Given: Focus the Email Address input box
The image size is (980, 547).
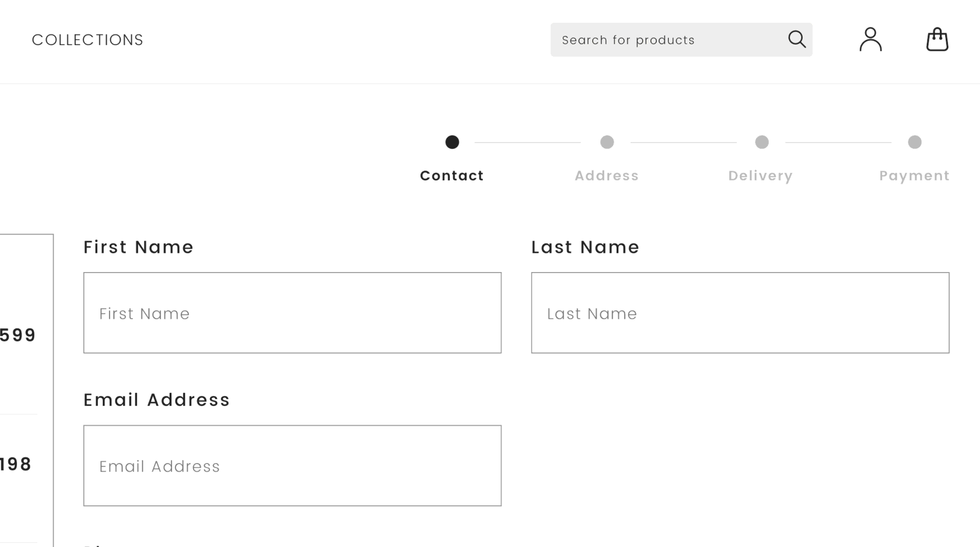Looking at the screenshot, I should (x=292, y=466).
